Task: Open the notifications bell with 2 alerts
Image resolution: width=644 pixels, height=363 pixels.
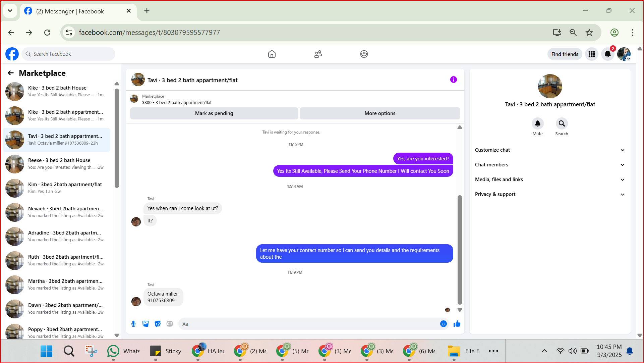Action: click(608, 54)
